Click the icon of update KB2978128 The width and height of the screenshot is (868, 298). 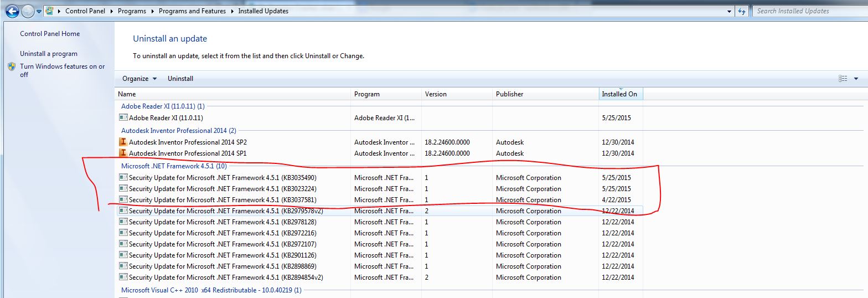pyautogui.click(x=123, y=222)
